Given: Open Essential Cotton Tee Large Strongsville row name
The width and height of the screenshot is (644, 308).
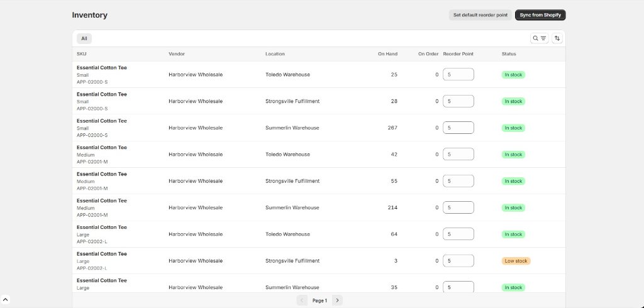Looking at the screenshot, I should (102, 254).
